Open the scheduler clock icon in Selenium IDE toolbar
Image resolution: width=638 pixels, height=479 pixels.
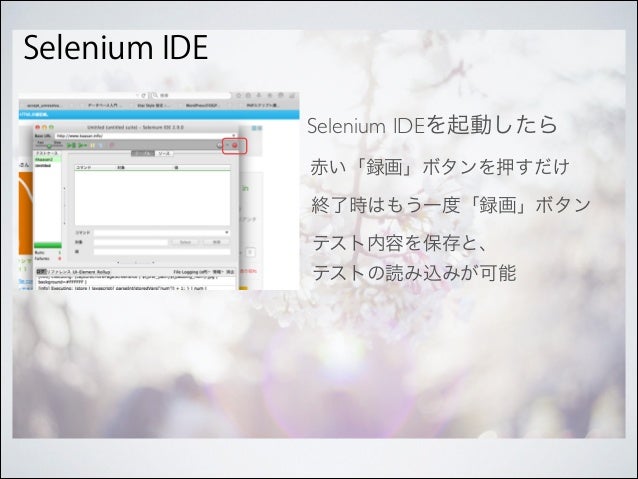(x=220, y=145)
